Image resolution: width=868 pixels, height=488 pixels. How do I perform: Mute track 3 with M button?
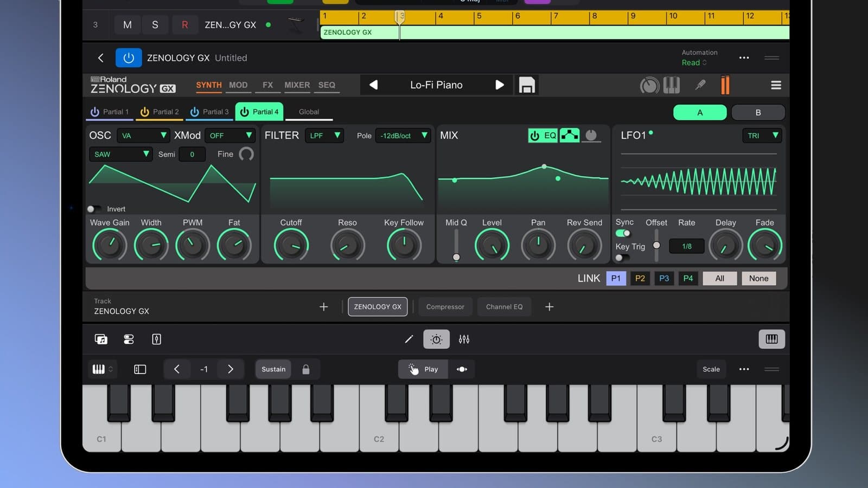(127, 25)
